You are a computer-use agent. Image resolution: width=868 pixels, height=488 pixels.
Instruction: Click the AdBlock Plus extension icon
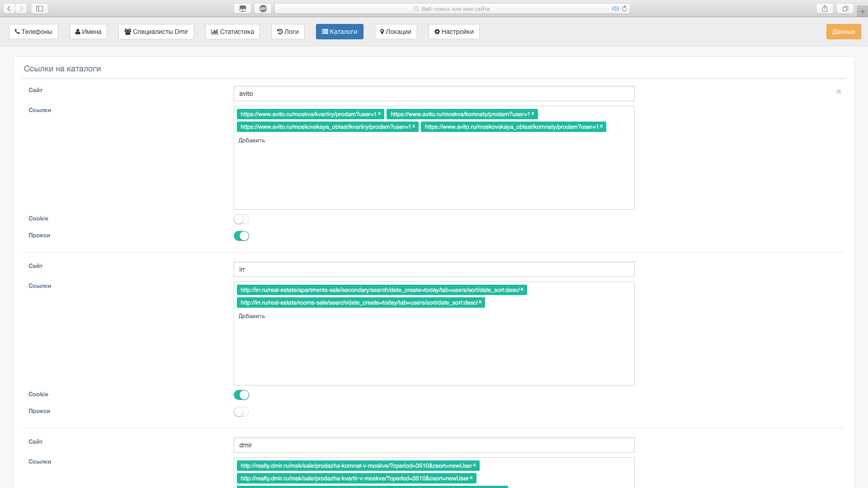click(263, 9)
